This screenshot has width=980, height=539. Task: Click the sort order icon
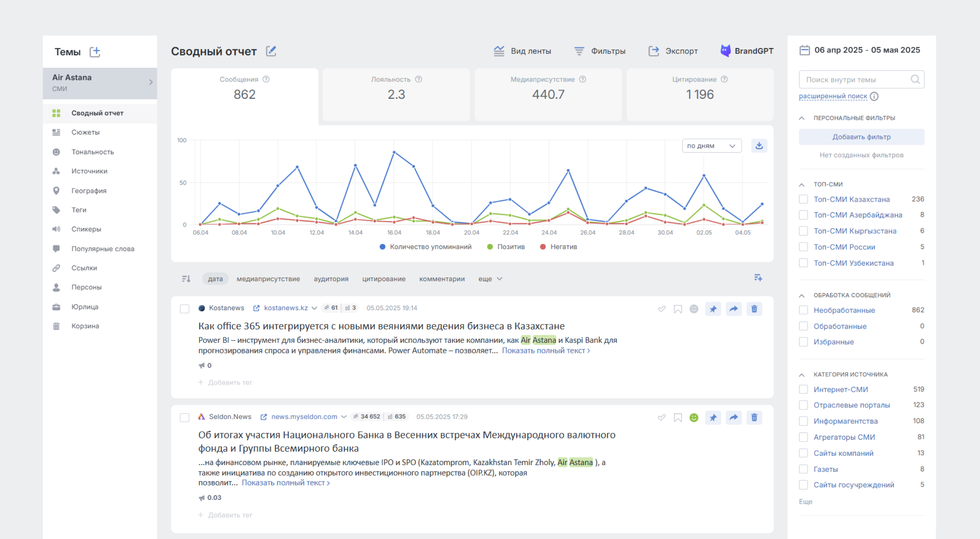point(186,279)
